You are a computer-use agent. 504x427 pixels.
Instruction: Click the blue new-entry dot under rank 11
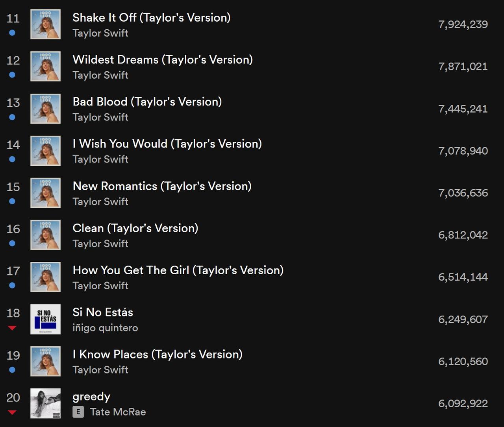12,33
